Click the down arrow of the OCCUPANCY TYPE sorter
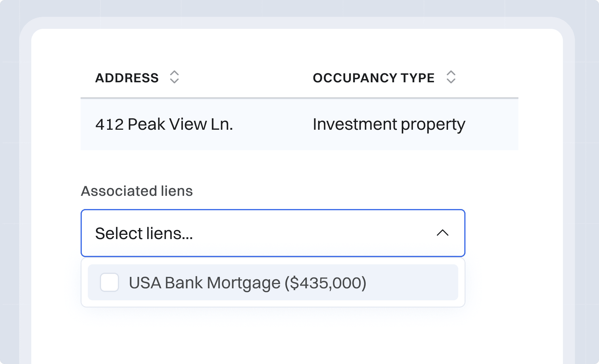The height and width of the screenshot is (364, 599). click(450, 82)
